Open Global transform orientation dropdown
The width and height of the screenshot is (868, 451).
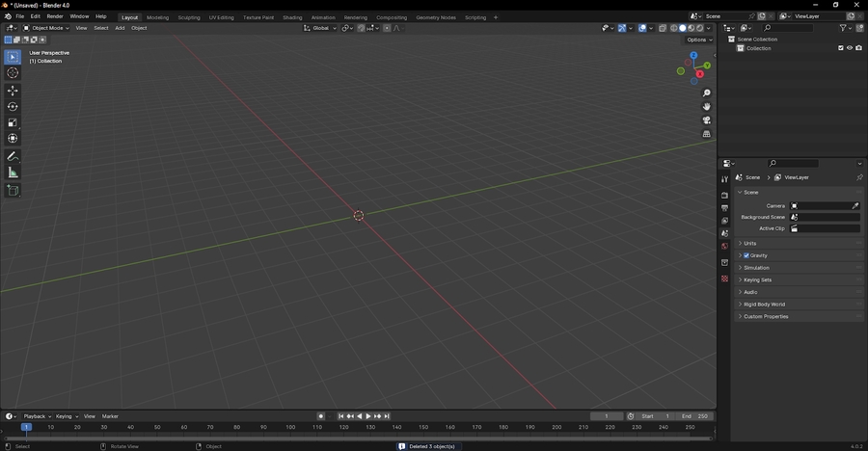[x=320, y=28]
